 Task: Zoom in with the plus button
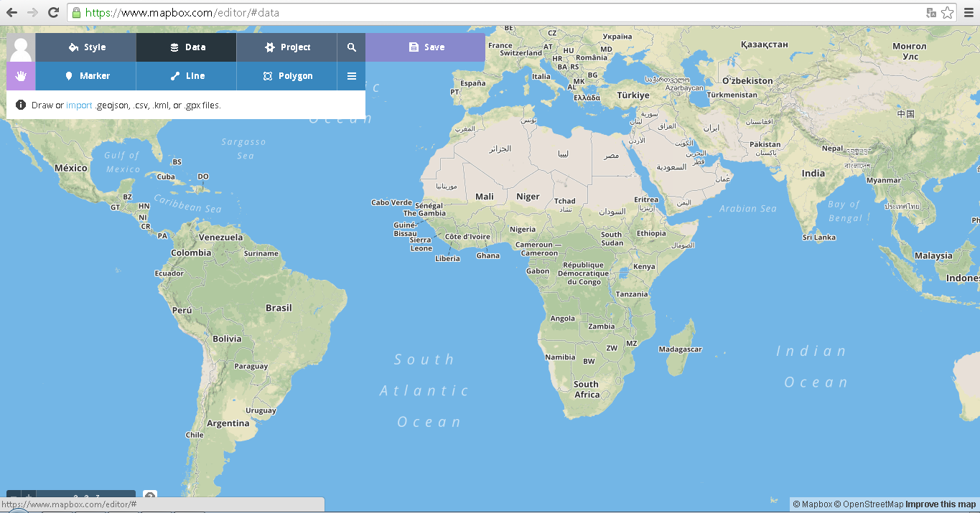(28, 496)
